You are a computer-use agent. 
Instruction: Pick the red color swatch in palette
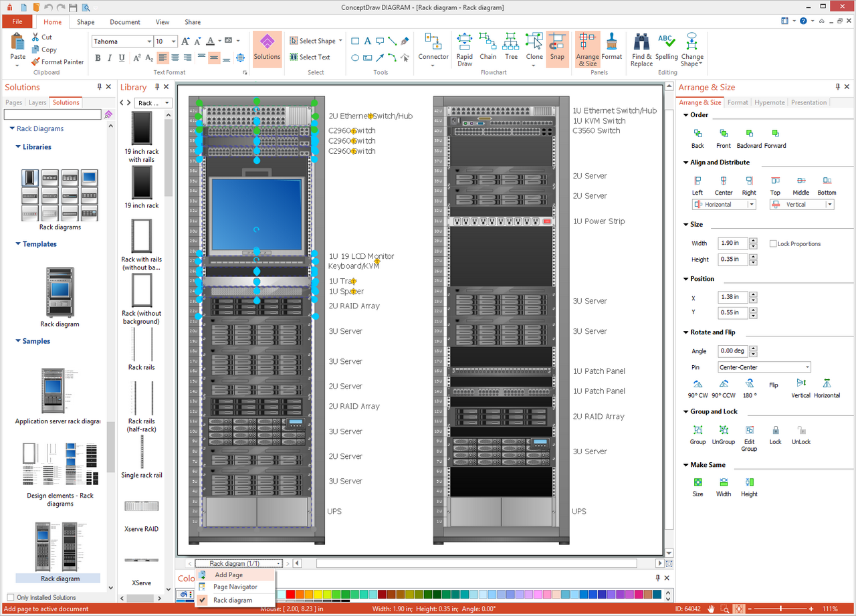pos(290,595)
